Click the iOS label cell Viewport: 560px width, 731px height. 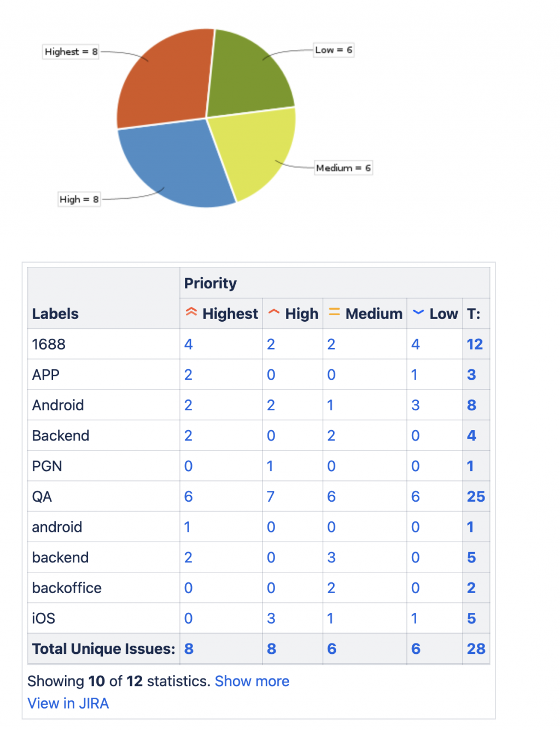(x=104, y=619)
